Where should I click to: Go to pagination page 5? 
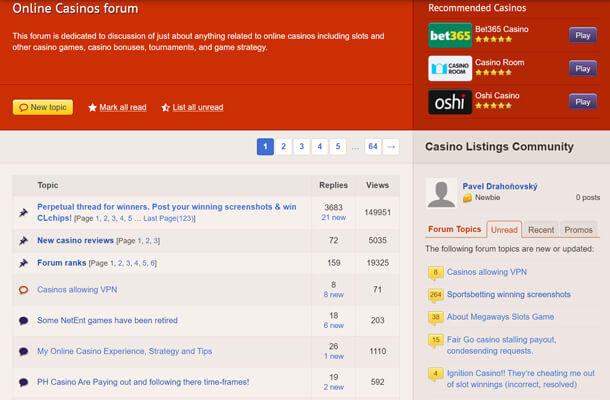tap(338, 147)
